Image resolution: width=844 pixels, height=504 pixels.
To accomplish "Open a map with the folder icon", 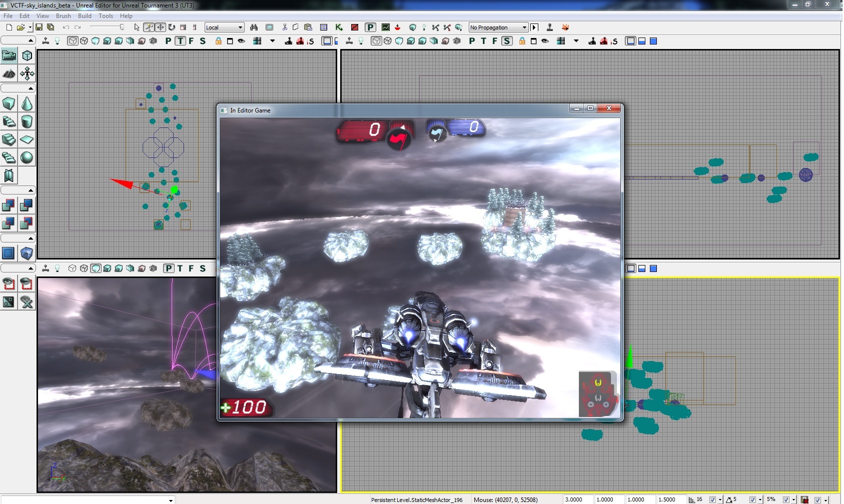I will (x=21, y=27).
